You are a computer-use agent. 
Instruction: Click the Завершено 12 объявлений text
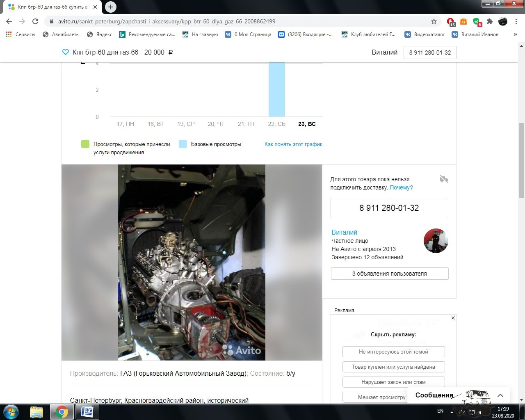pos(367,257)
